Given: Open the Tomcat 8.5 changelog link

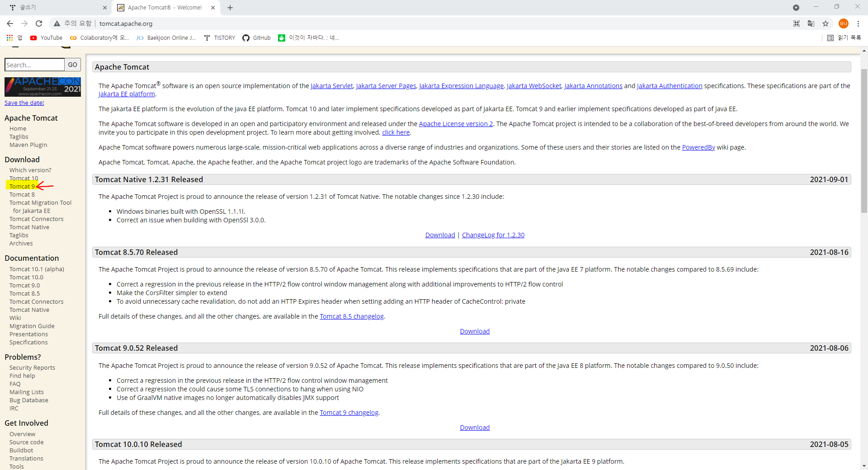Looking at the screenshot, I should click(352, 316).
